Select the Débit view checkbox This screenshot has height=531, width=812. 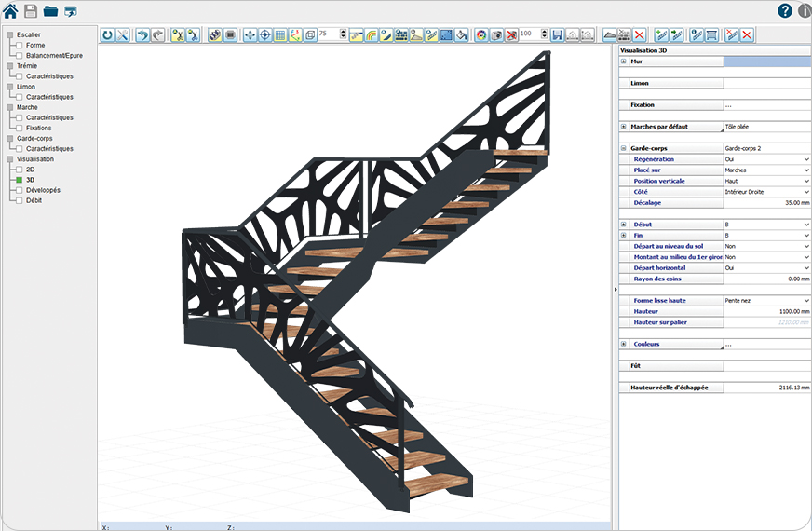[x=19, y=200]
